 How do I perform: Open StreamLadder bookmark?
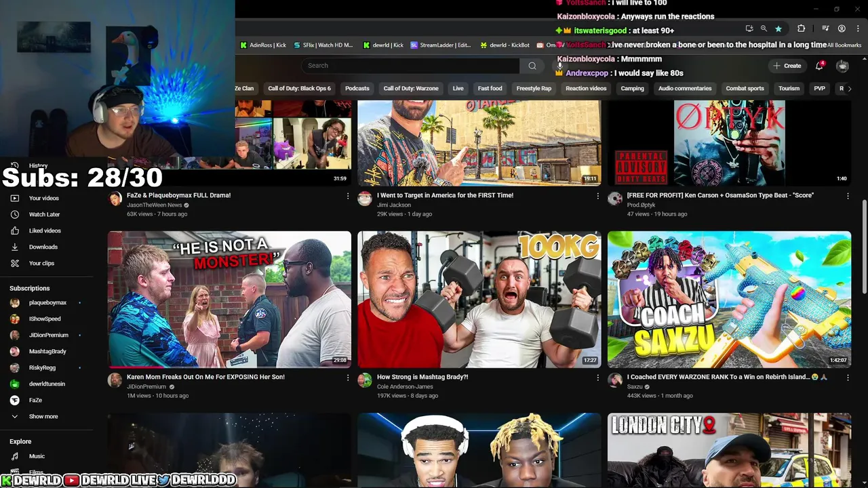click(441, 45)
